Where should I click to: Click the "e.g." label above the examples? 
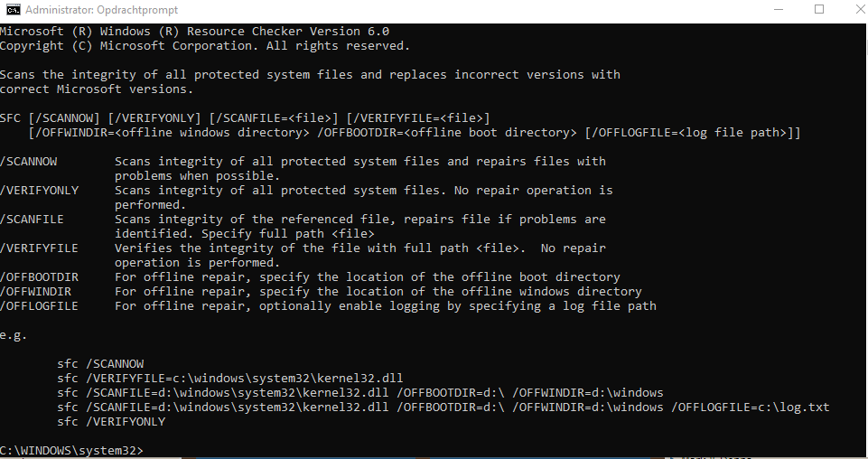pyautogui.click(x=14, y=335)
